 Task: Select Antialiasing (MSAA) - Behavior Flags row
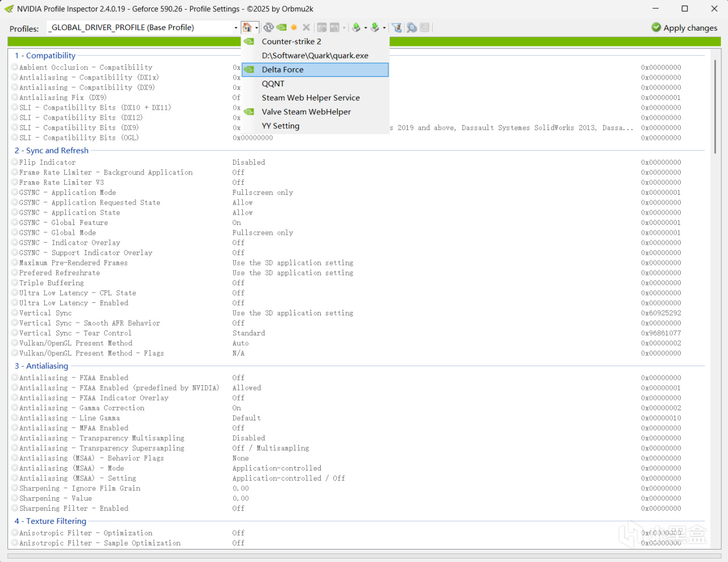click(92, 459)
